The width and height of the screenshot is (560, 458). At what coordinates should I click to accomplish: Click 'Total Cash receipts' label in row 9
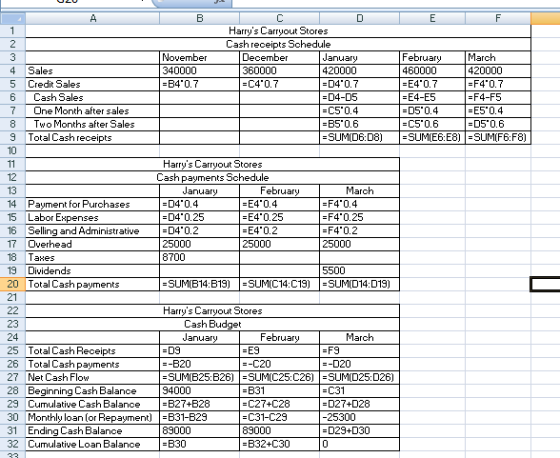(92, 138)
